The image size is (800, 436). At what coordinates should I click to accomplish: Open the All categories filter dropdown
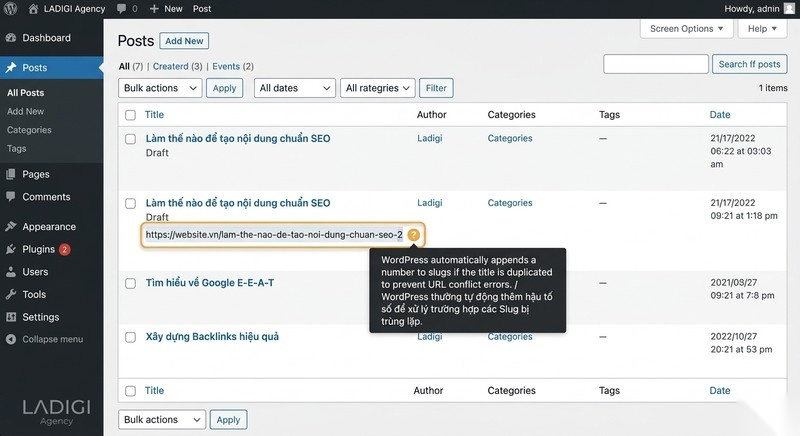(378, 88)
